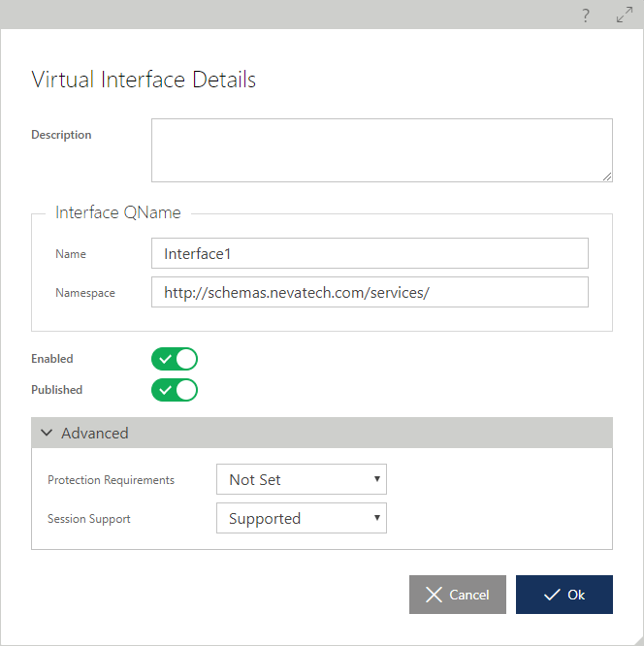Click inside the Description text area
This screenshot has height=646, width=644.
(382, 150)
